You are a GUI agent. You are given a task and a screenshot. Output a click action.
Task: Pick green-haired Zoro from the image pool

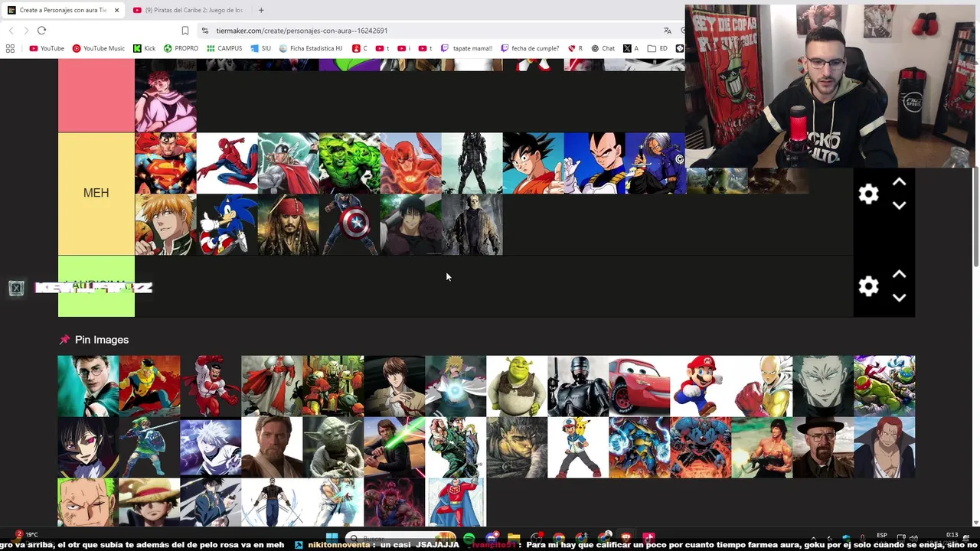pyautogui.click(x=88, y=502)
